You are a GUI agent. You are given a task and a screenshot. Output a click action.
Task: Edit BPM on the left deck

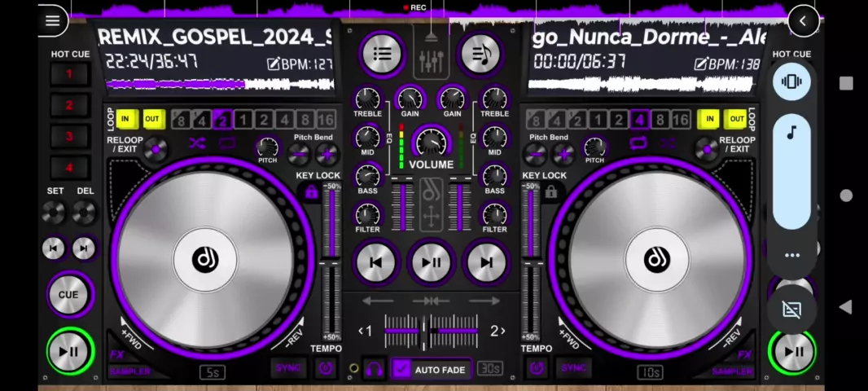pyautogui.click(x=274, y=64)
